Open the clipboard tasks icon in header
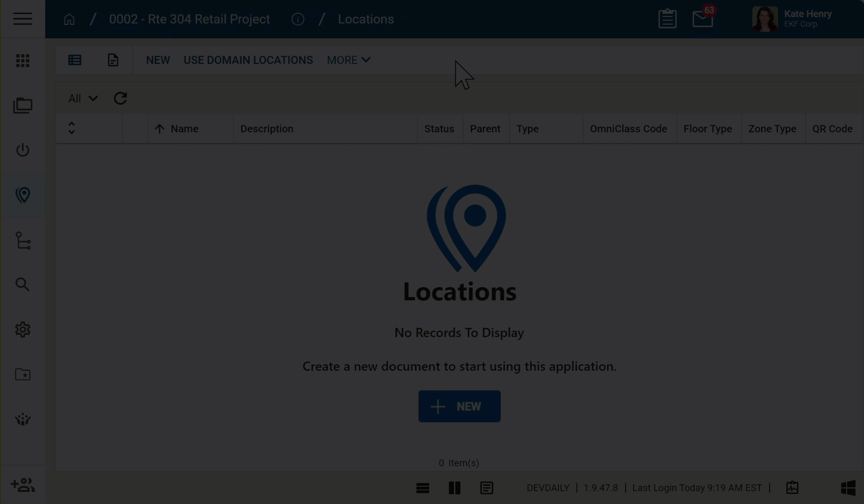 click(x=667, y=19)
